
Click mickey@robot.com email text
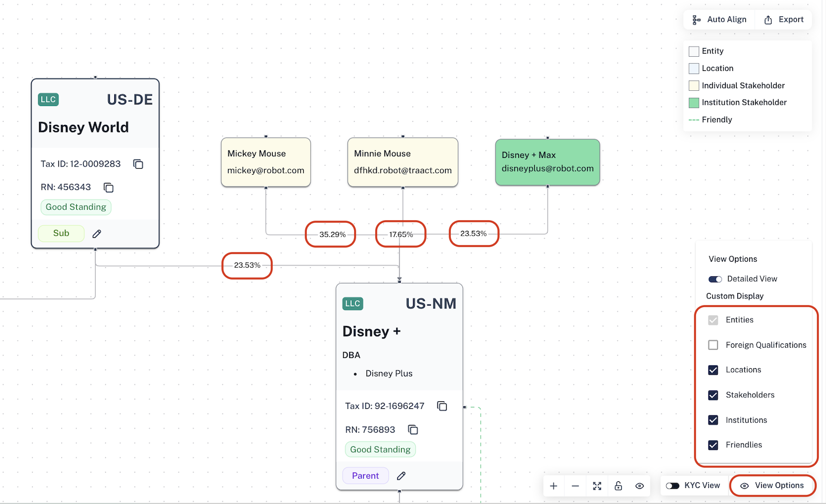pos(266,170)
